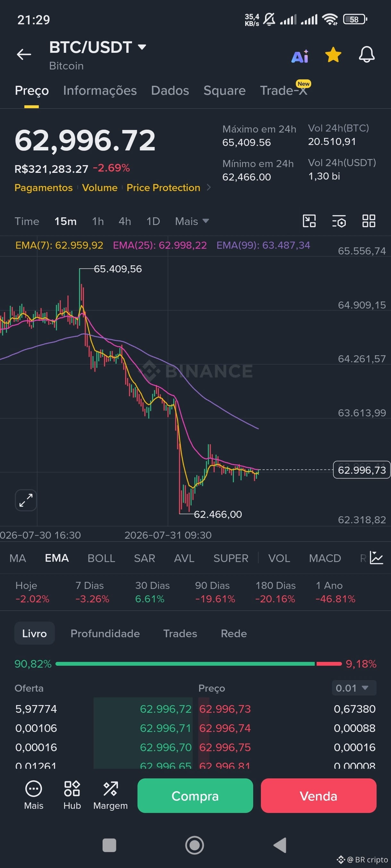
Task: Open indicator chart icon beside MACD
Action: [377, 558]
